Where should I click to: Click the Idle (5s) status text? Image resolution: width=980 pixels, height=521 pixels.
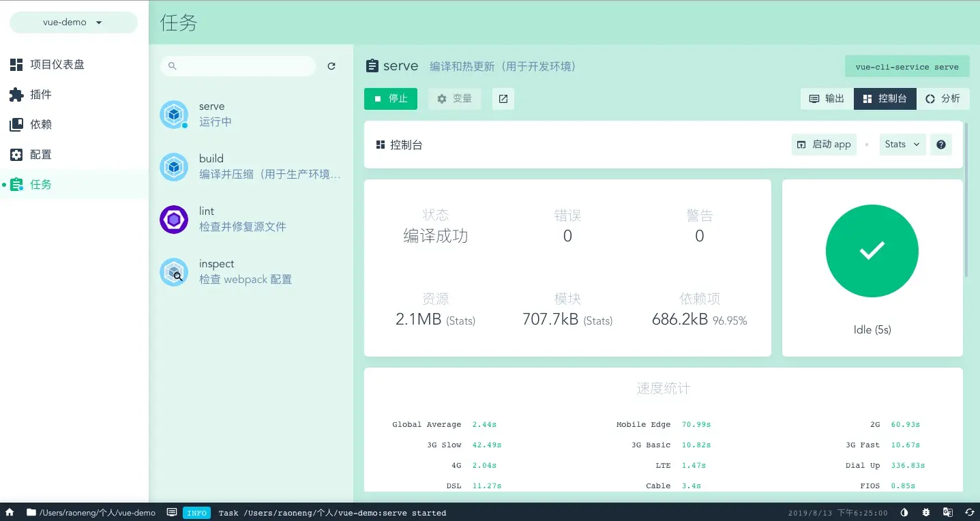pos(872,330)
